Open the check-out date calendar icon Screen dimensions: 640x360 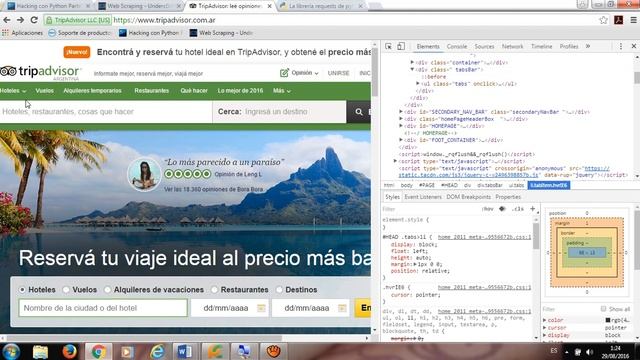[x=342, y=308]
